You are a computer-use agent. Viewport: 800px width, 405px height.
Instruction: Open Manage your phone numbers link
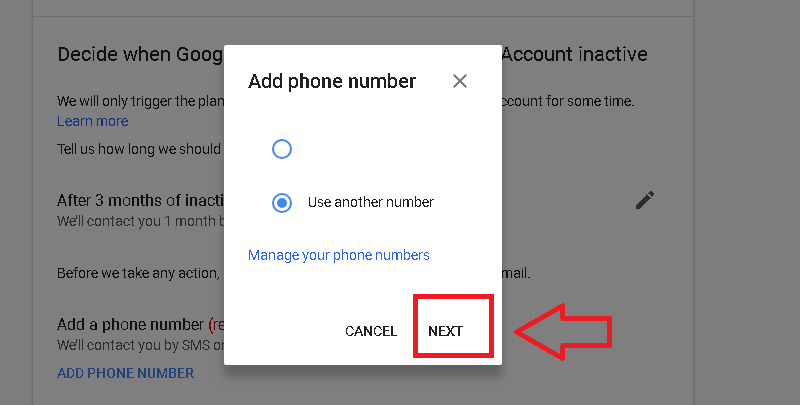[x=339, y=255]
